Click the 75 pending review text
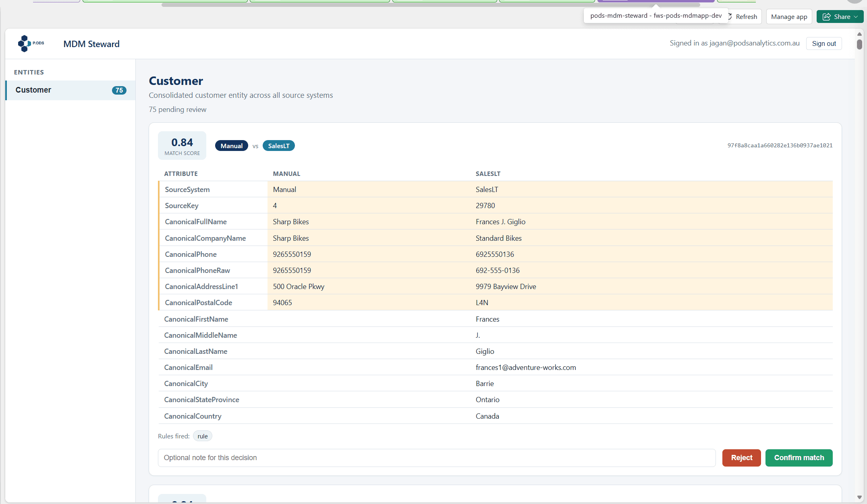 [x=177, y=109]
